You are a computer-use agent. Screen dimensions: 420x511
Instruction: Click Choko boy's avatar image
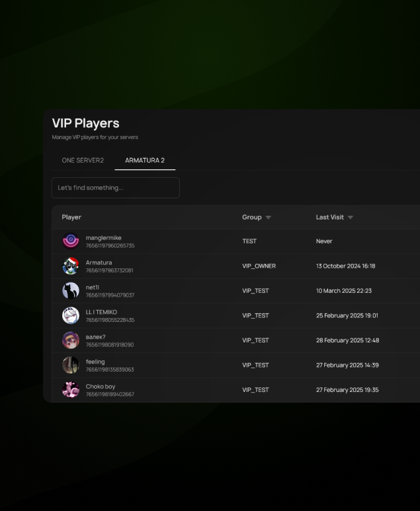coord(70,390)
